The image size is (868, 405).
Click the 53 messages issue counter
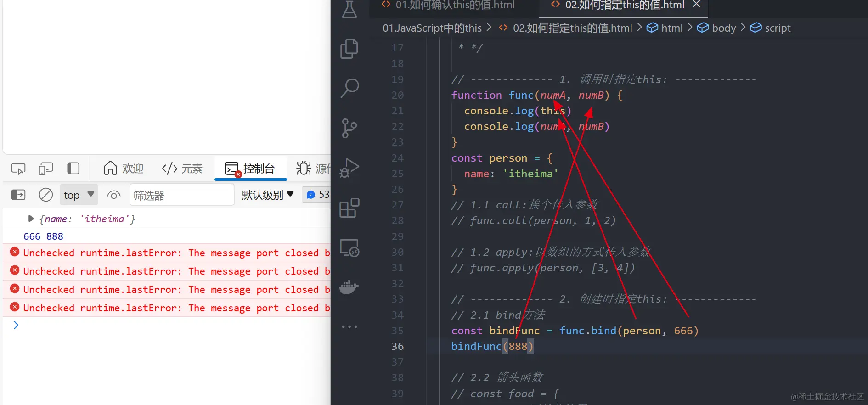coord(317,195)
